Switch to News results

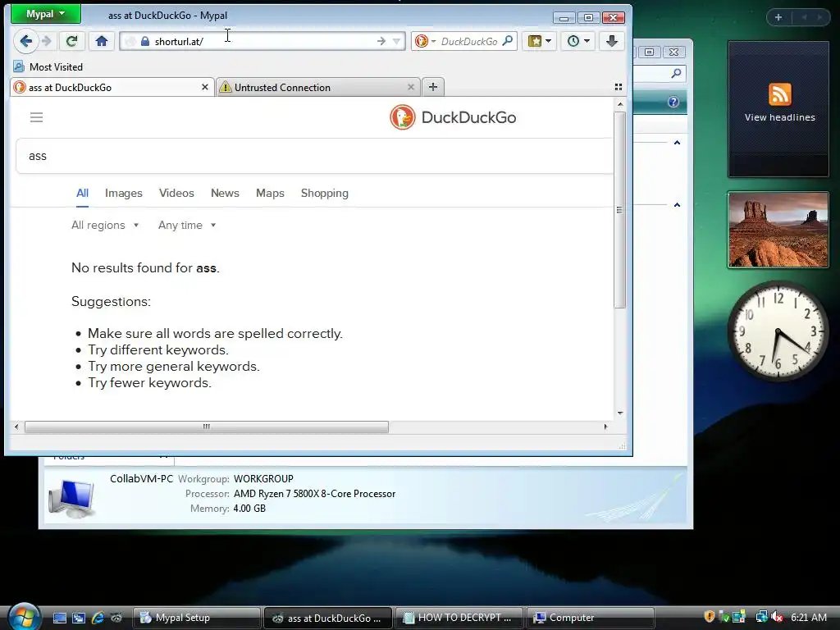225,194
